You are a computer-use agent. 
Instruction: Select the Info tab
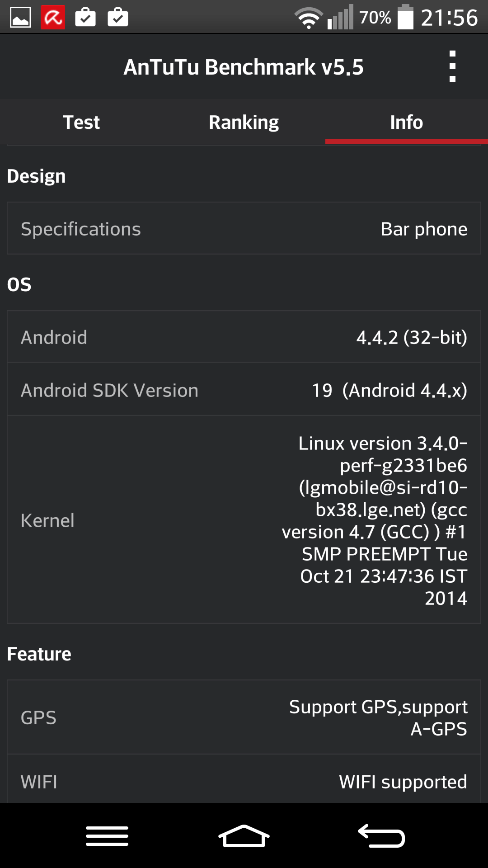coord(407,122)
